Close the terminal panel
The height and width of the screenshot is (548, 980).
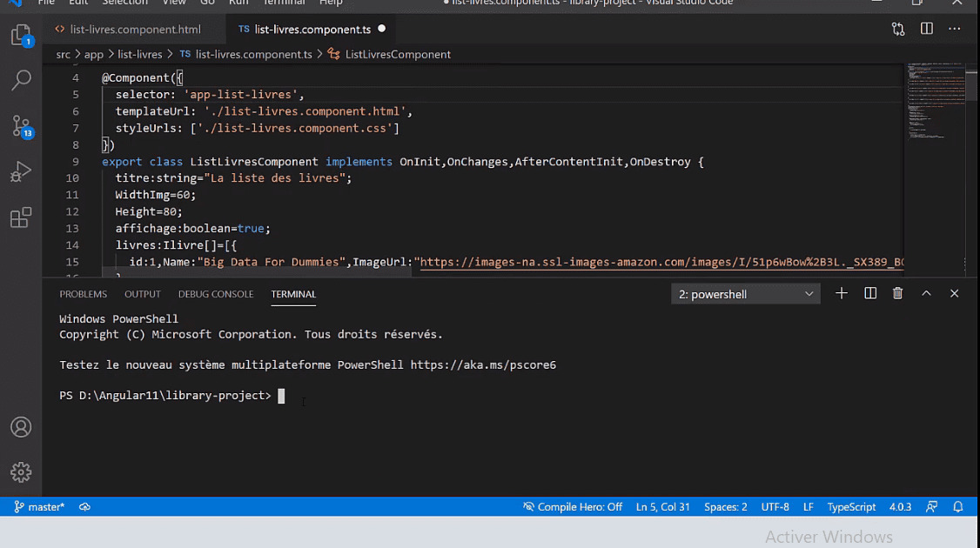(954, 294)
